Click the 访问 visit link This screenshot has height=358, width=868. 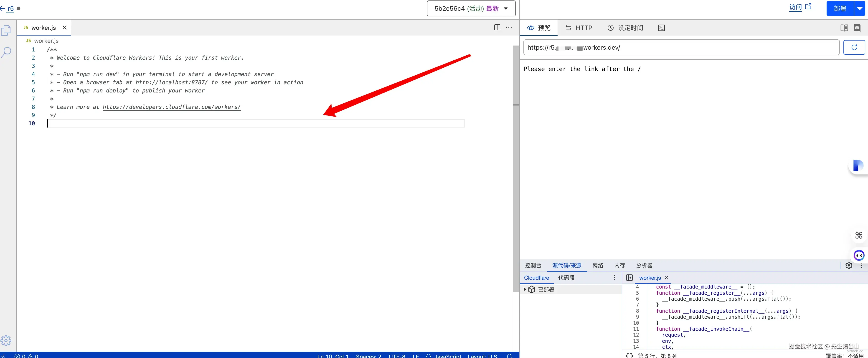[795, 7]
